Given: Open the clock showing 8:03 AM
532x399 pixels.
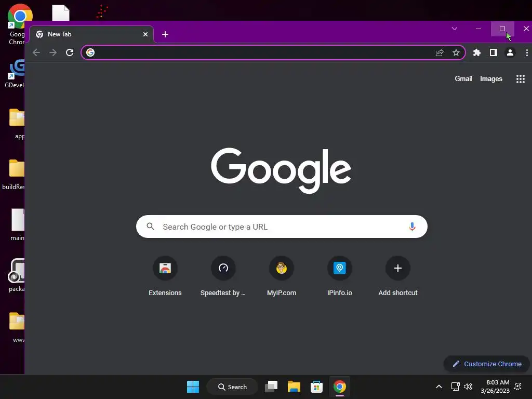Looking at the screenshot, I should pos(495,387).
